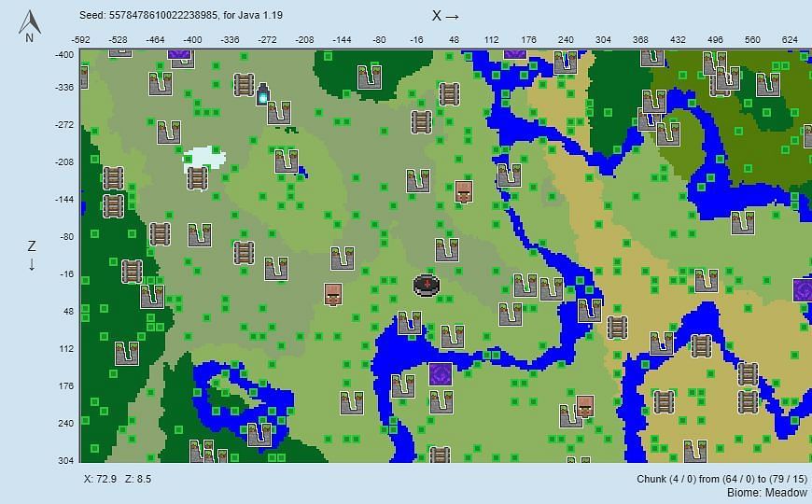Screen dimensions: 812x504
Task: Click the X: 72.9 Z: 8.5 coordinates readout
Action: 118,479
